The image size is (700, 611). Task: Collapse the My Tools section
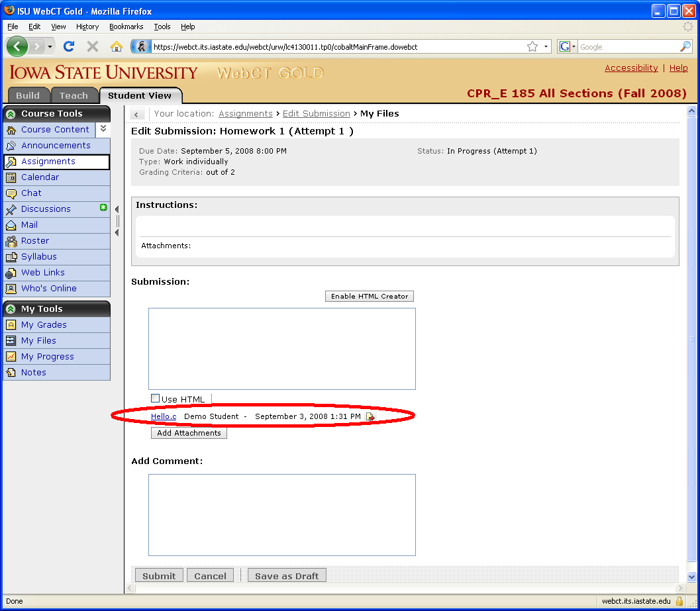pos(11,309)
